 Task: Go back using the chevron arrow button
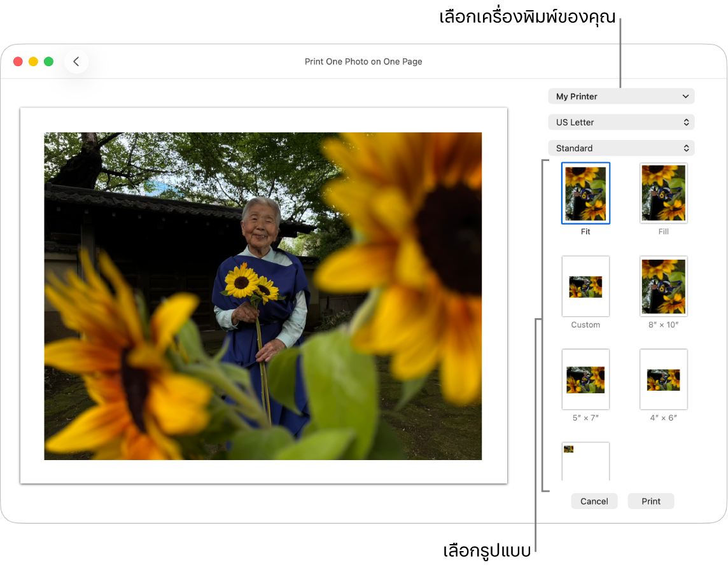click(x=76, y=62)
